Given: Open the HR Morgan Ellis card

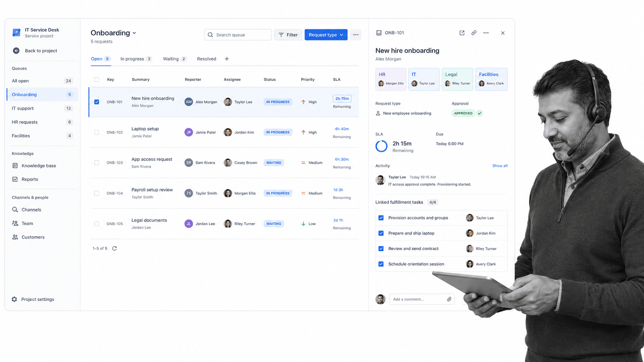Looking at the screenshot, I should pos(391,79).
